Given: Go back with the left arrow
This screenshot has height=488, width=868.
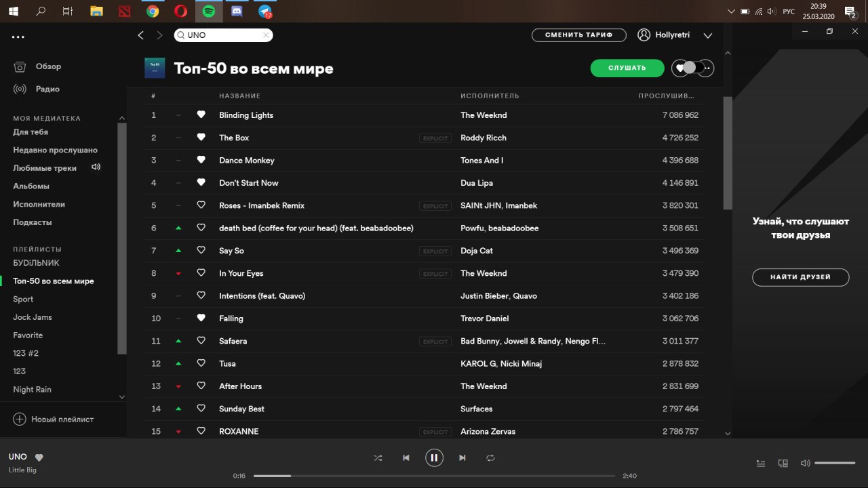Looking at the screenshot, I should click(x=141, y=35).
